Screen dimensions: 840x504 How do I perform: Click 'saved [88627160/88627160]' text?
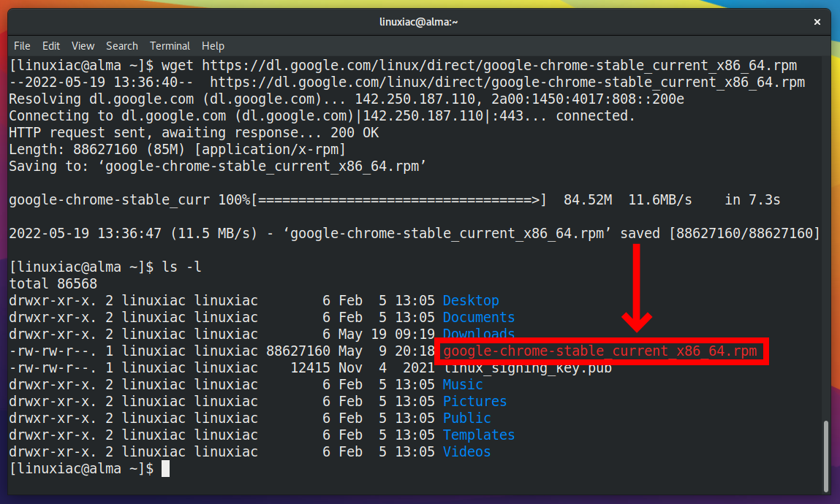point(720,233)
